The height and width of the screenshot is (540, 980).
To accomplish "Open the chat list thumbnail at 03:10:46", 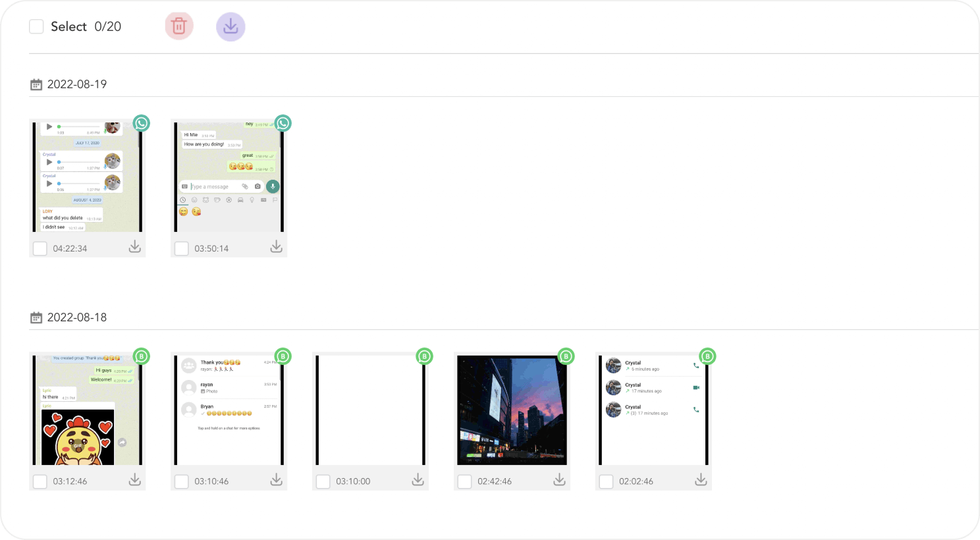I will coord(229,410).
